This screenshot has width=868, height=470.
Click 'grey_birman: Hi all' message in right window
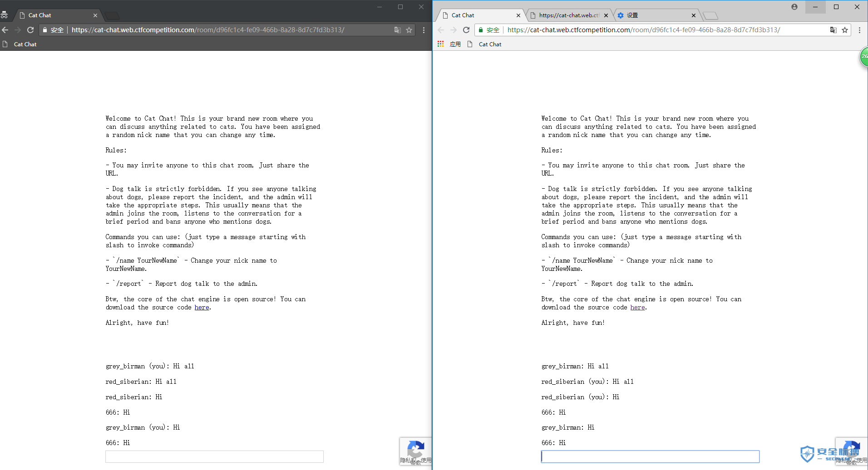click(x=575, y=367)
